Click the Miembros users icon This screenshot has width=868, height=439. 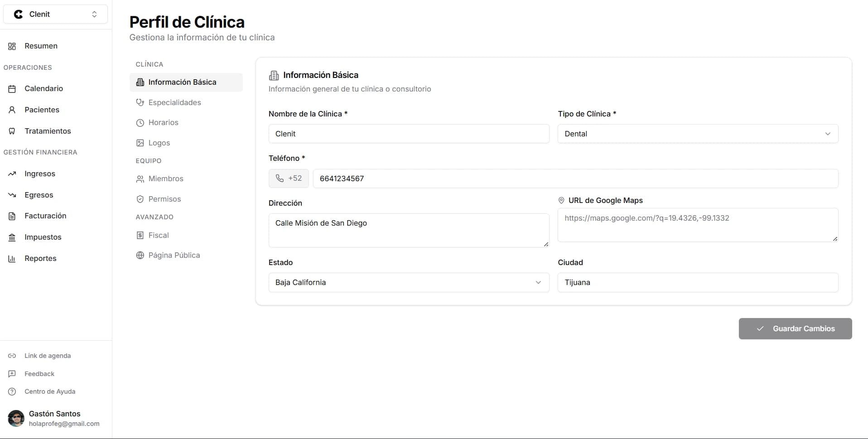[140, 179]
